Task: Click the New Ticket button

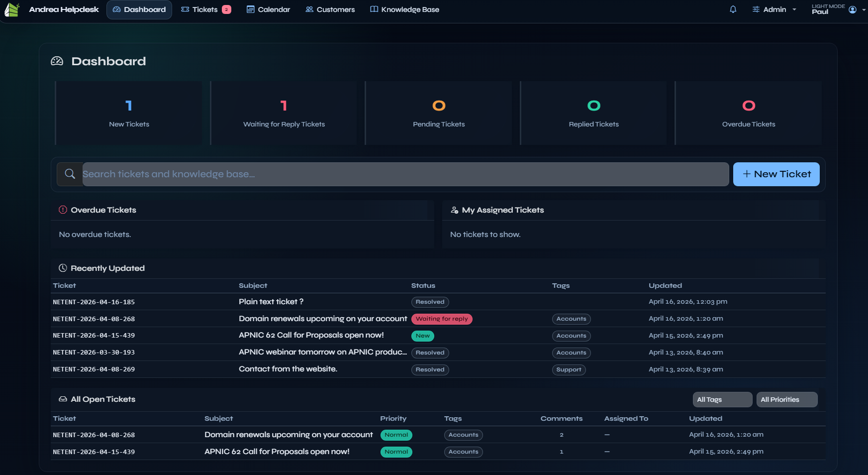Action: (776, 174)
